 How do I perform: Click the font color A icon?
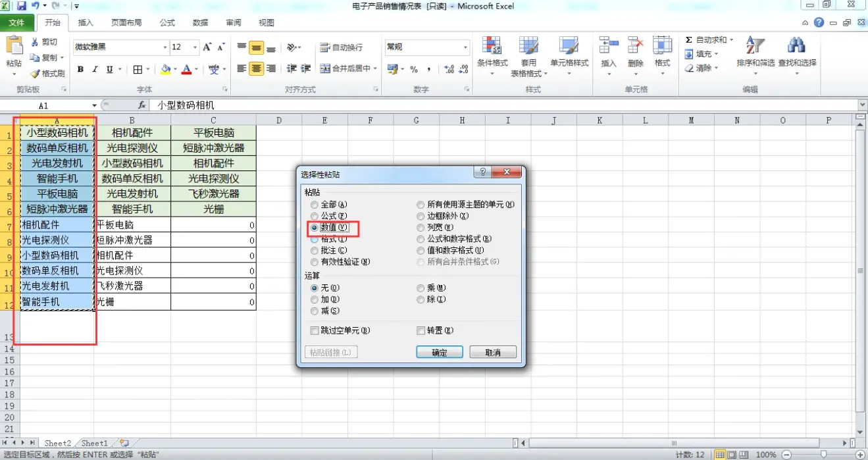pyautogui.click(x=187, y=69)
